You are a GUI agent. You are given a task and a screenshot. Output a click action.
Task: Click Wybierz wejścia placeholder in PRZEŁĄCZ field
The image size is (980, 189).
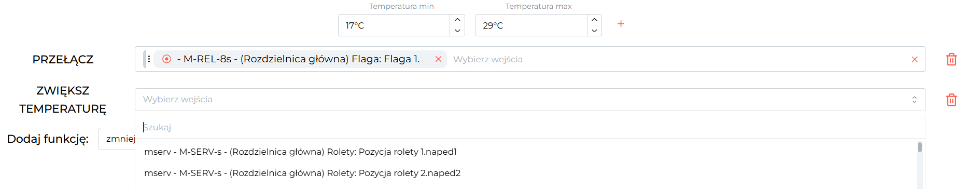point(488,59)
